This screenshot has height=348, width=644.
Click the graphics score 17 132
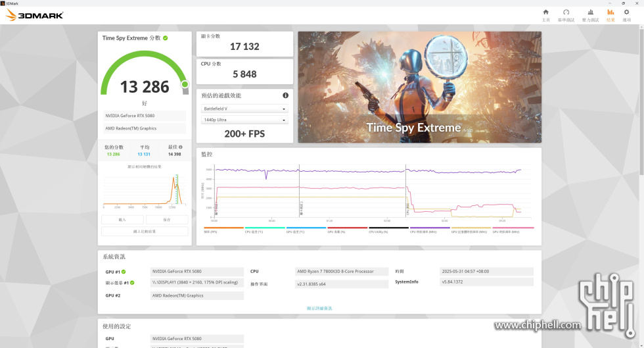(244, 47)
